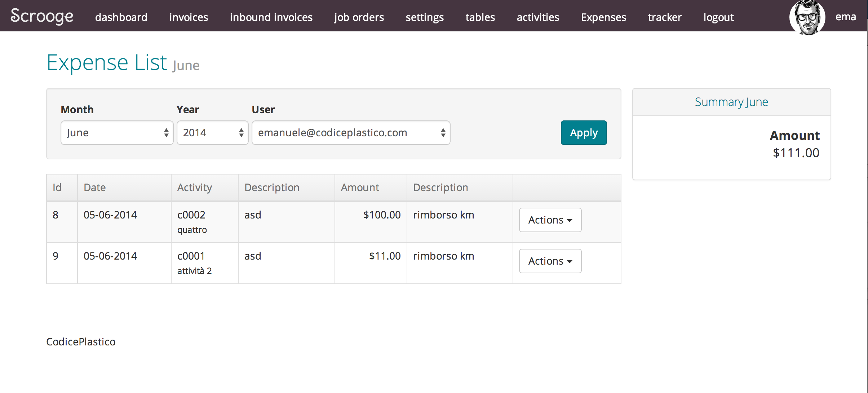868x393 pixels.
Task: Go to activities page
Action: (x=538, y=17)
